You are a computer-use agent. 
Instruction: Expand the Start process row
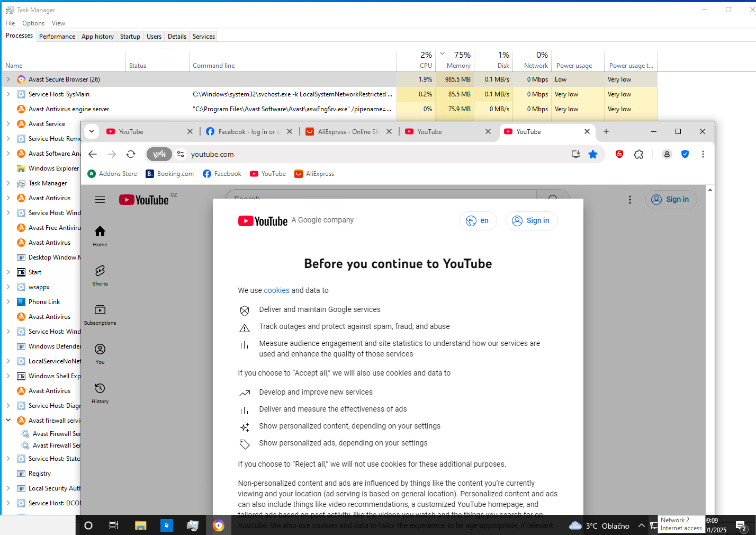[x=8, y=272]
